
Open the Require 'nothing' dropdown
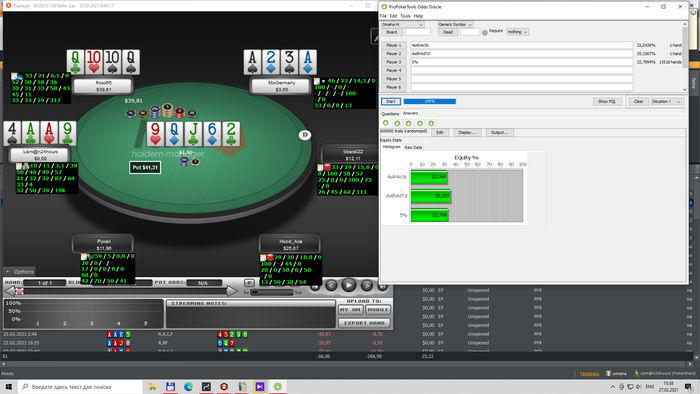tap(517, 32)
